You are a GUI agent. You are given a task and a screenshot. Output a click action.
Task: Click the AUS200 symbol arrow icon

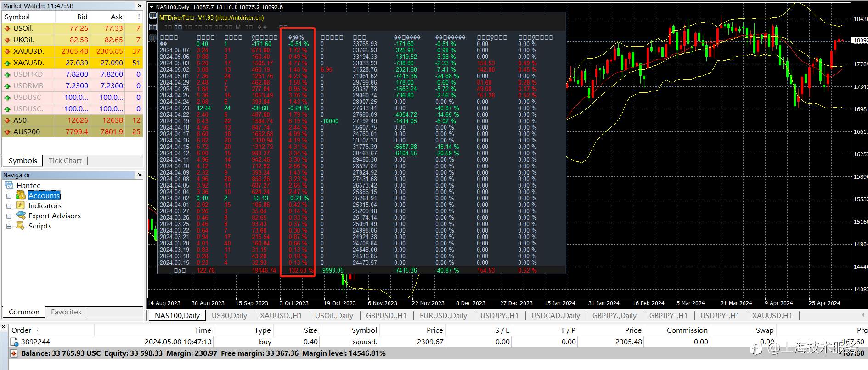7,132
